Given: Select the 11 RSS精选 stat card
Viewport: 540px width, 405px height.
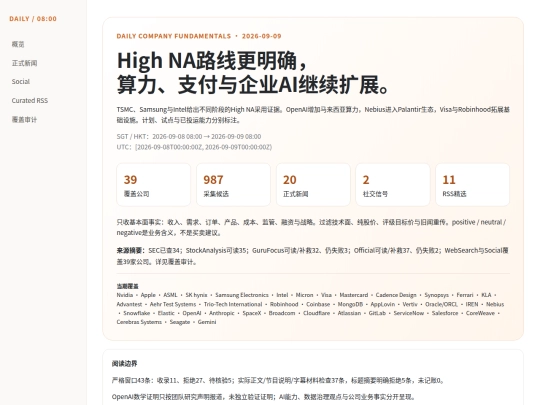Looking at the screenshot, I should click(x=472, y=185).
